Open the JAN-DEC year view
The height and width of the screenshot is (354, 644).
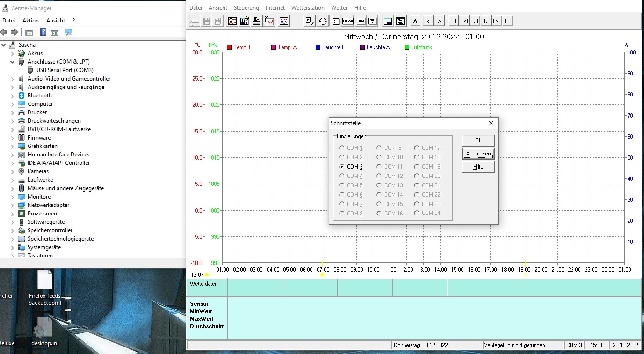click(372, 21)
